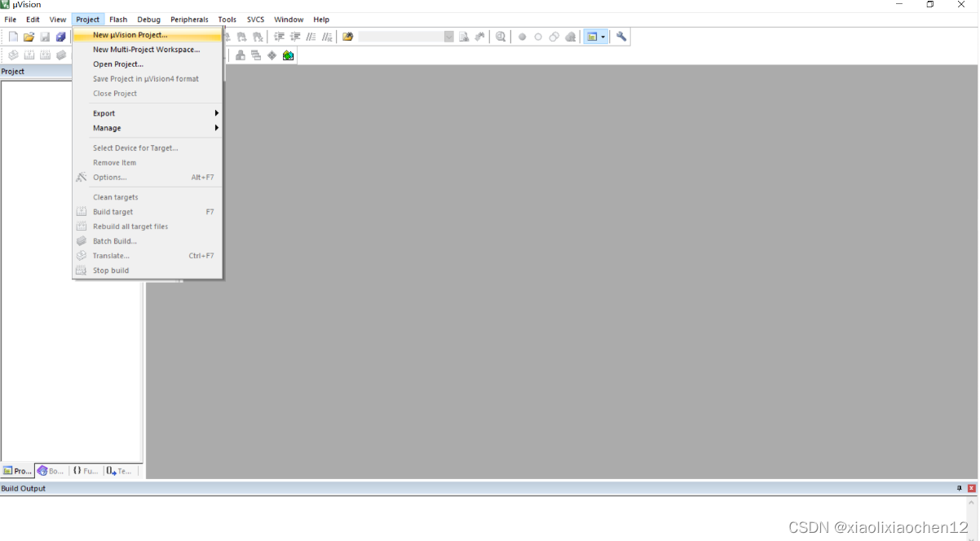Viewport: 980px width, 541px height.
Task: Click the Save floppy disk icon
Action: [45, 37]
